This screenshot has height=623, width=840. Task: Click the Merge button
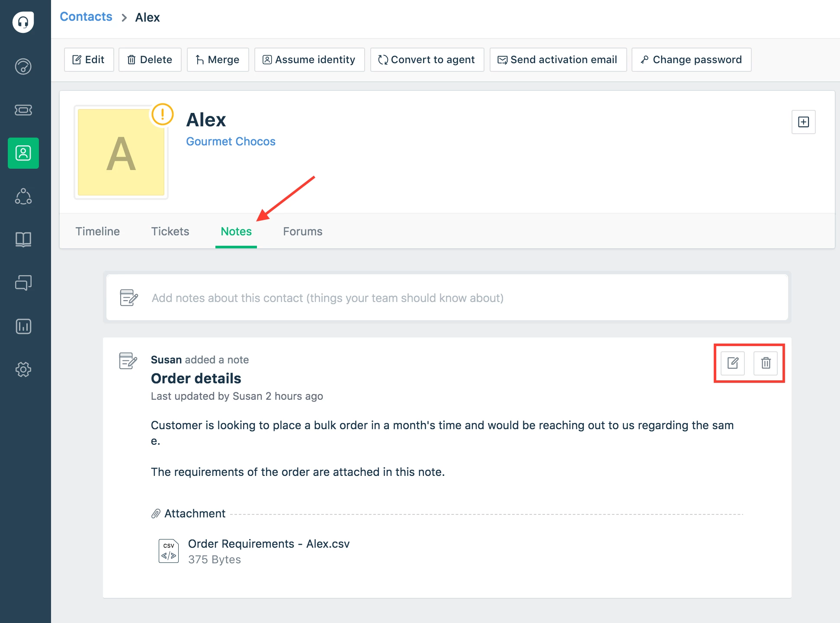coord(218,60)
